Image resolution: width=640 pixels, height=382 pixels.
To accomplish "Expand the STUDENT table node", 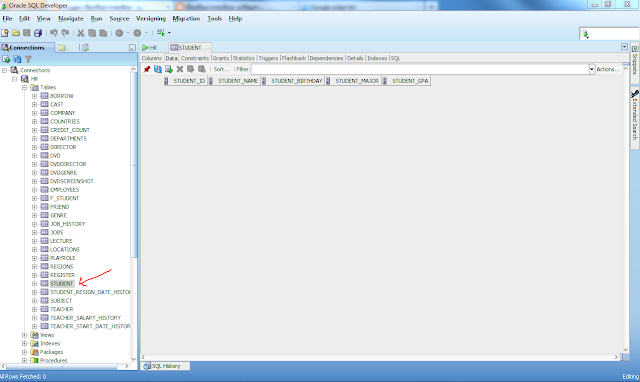I will pyautogui.click(x=34, y=284).
